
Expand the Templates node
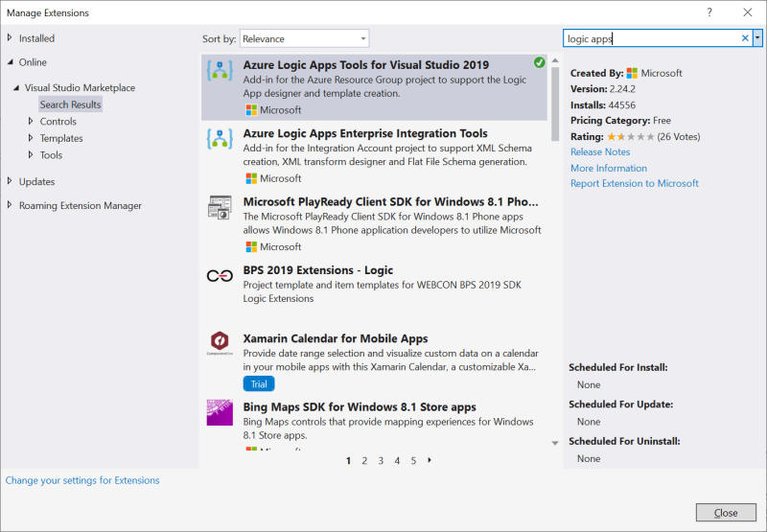click(31, 138)
